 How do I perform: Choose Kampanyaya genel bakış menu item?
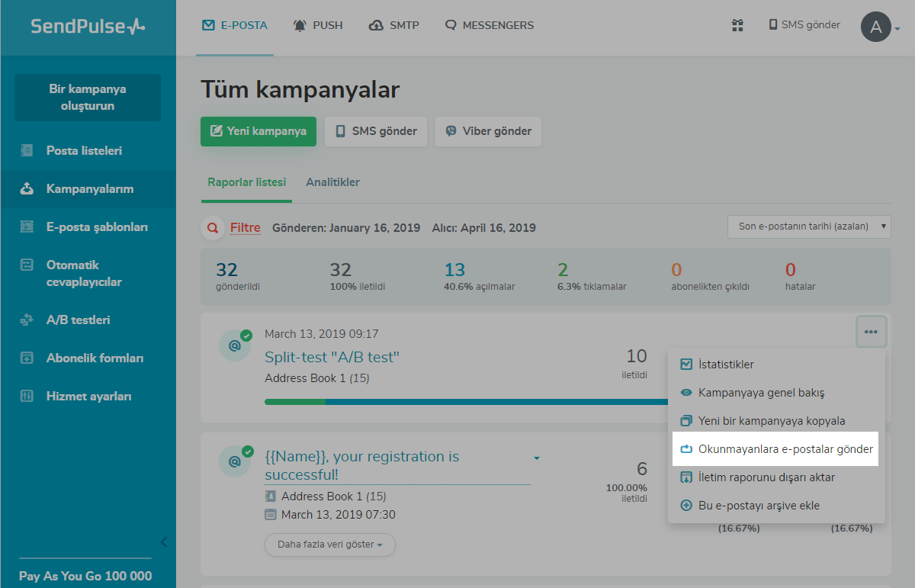coord(776,393)
